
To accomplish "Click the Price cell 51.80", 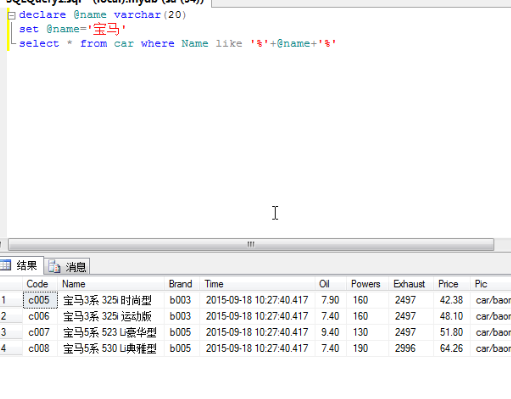I will point(452,332).
